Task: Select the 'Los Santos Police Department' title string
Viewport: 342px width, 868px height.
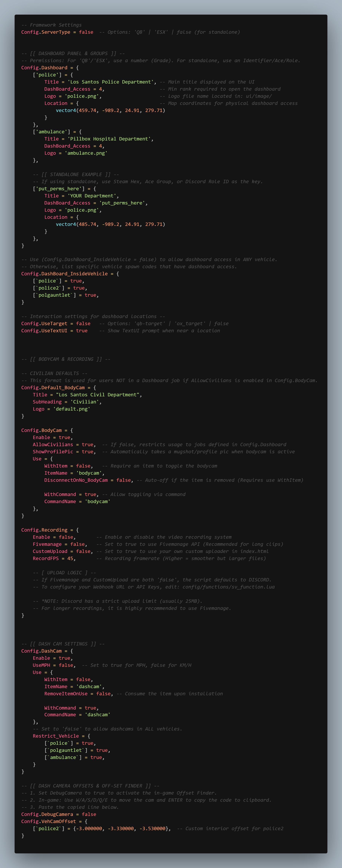Action: (x=110, y=82)
